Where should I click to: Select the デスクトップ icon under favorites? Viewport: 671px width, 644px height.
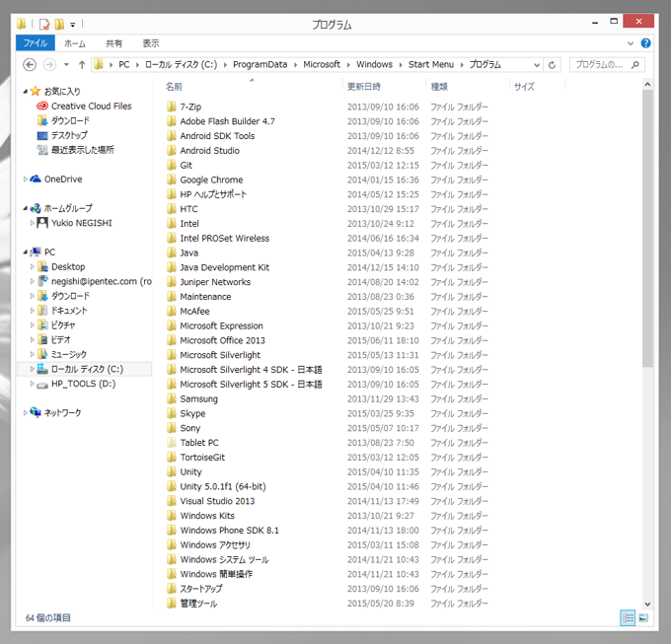[41, 135]
